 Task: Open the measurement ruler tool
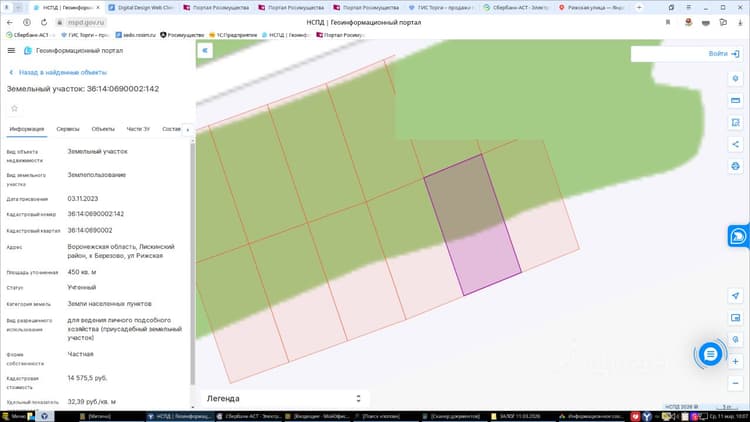point(735,100)
